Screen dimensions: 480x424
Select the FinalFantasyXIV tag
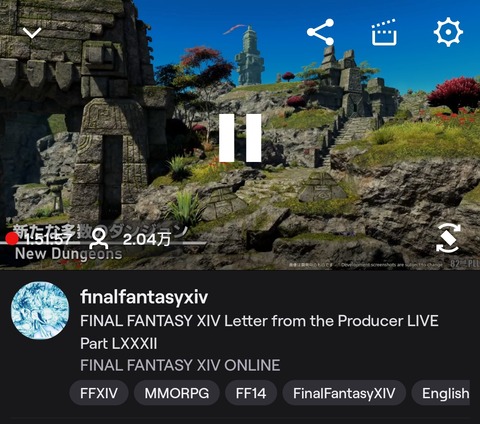(x=344, y=393)
